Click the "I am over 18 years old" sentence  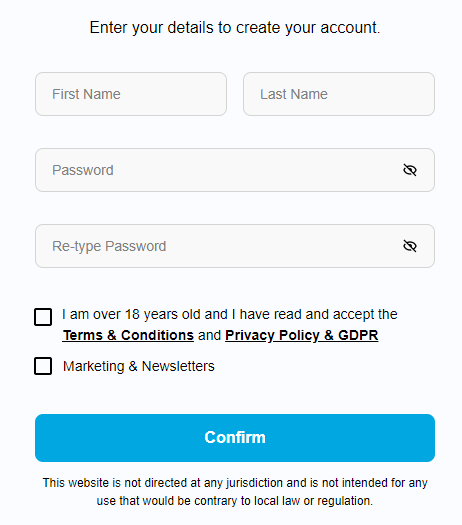click(230, 315)
